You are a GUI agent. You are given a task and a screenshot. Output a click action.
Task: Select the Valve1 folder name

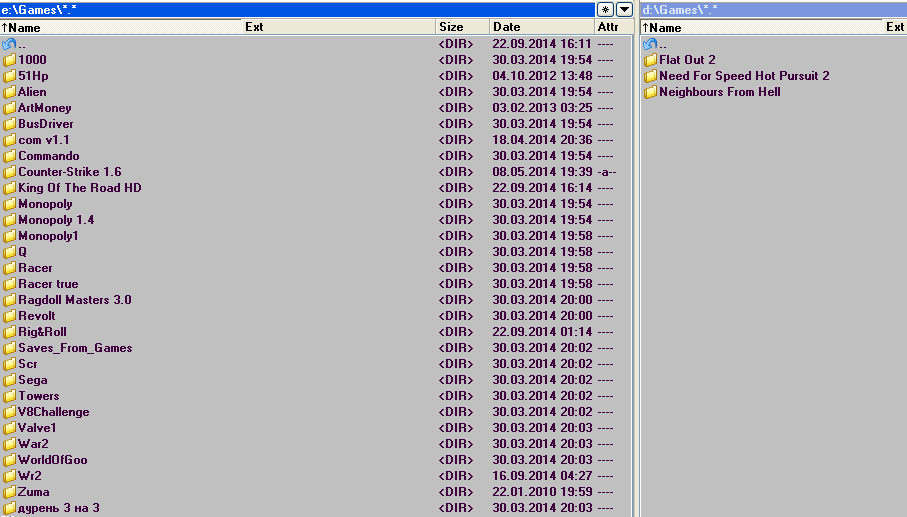click(37, 428)
